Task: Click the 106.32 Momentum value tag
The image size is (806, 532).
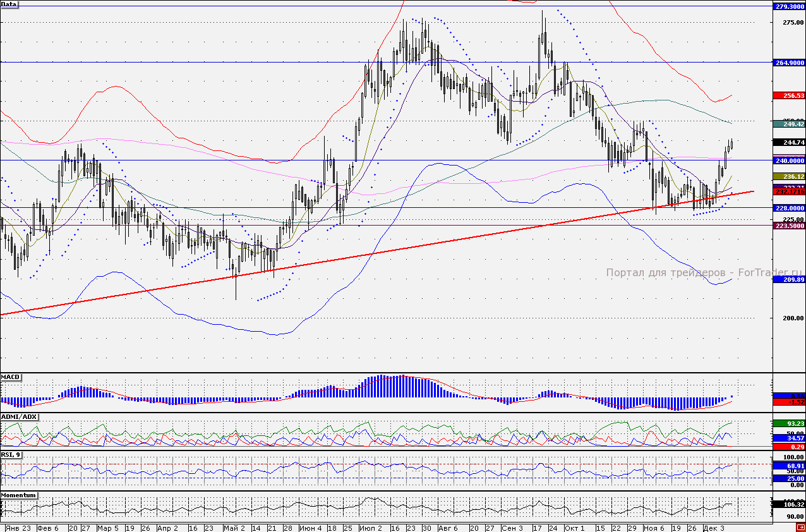Action: click(x=788, y=505)
